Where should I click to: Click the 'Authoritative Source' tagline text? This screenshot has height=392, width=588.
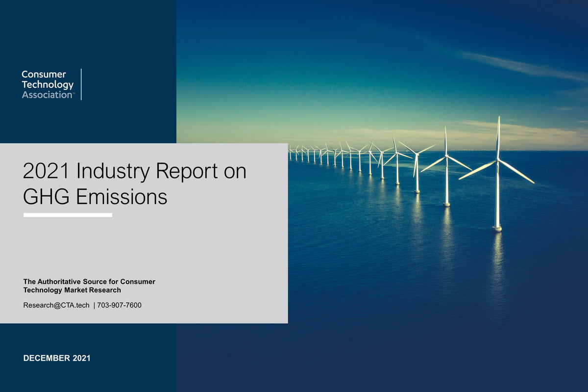pyautogui.click(x=88, y=282)
